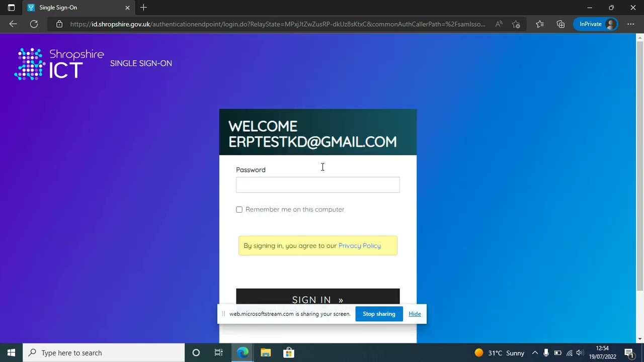
Task: Open the Favorites list icon
Action: point(539,24)
